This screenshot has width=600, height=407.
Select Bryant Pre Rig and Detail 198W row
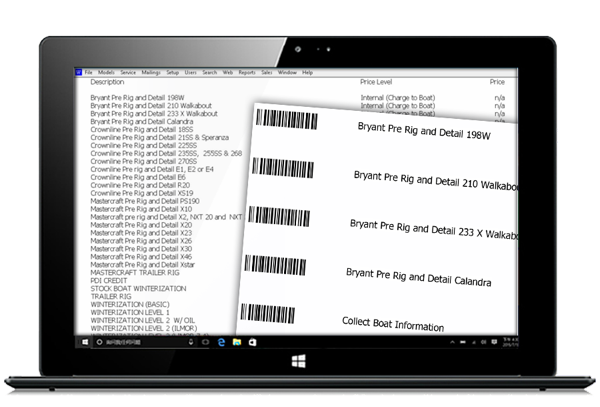137,98
